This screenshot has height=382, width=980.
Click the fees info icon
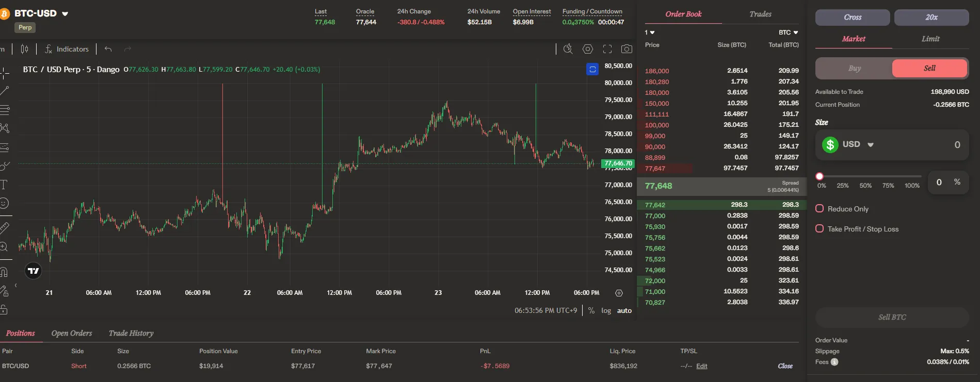(834, 362)
